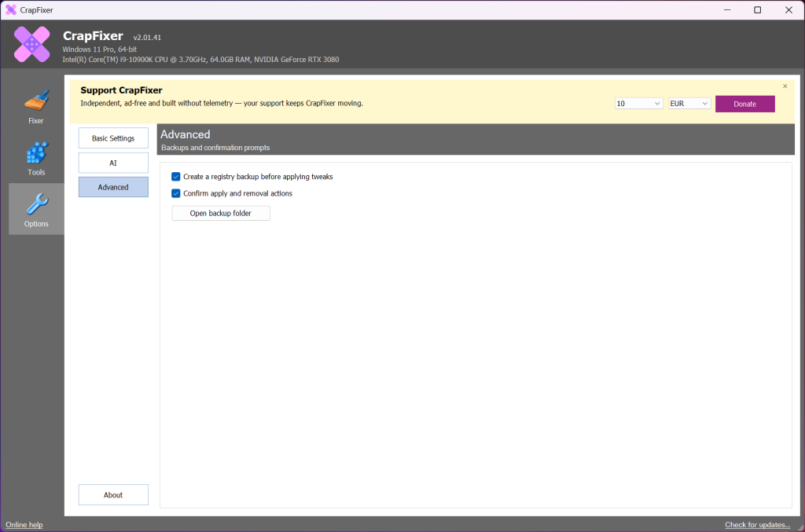Open the Online help link
The image size is (805, 532).
click(x=24, y=524)
